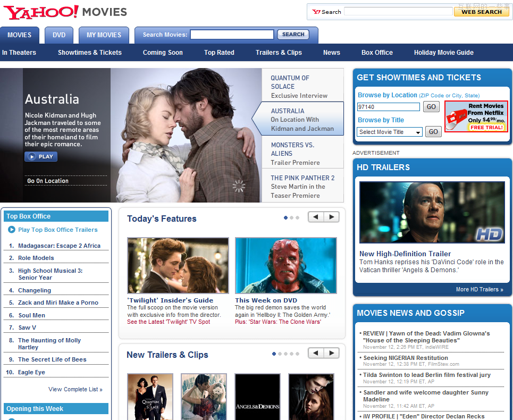The image size is (513, 420).
Task: Go to previous Today's Features slide arrow
Action: tap(316, 217)
